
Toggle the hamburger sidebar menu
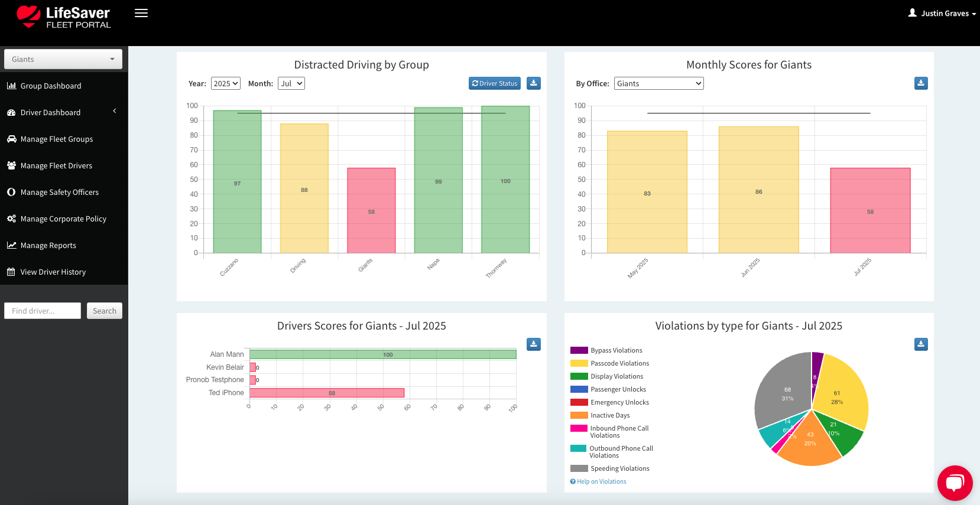point(141,13)
